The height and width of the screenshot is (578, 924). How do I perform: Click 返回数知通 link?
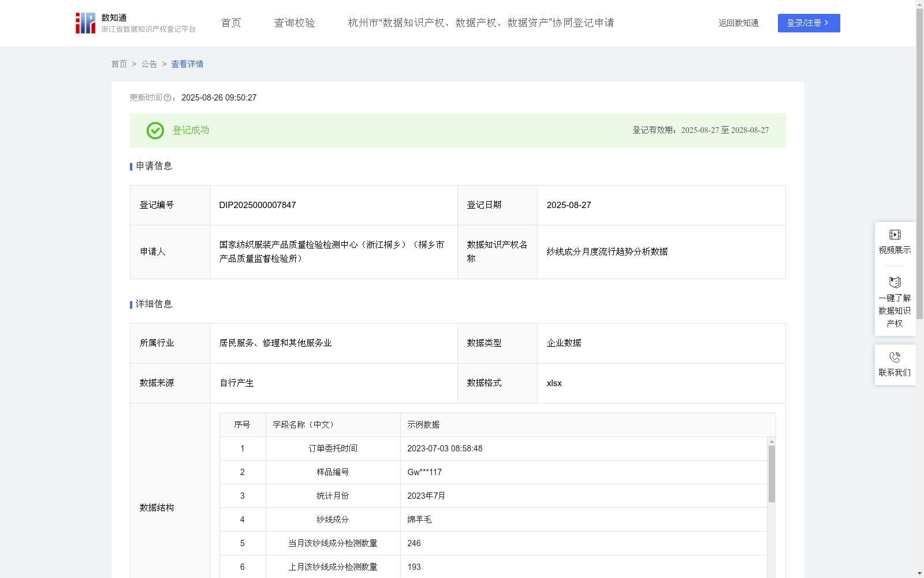coord(739,23)
